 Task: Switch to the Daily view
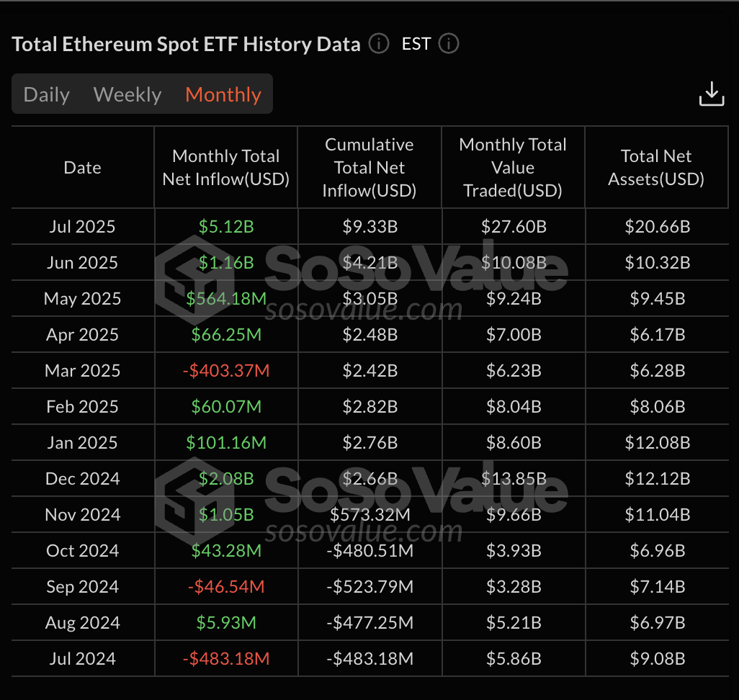(46, 94)
